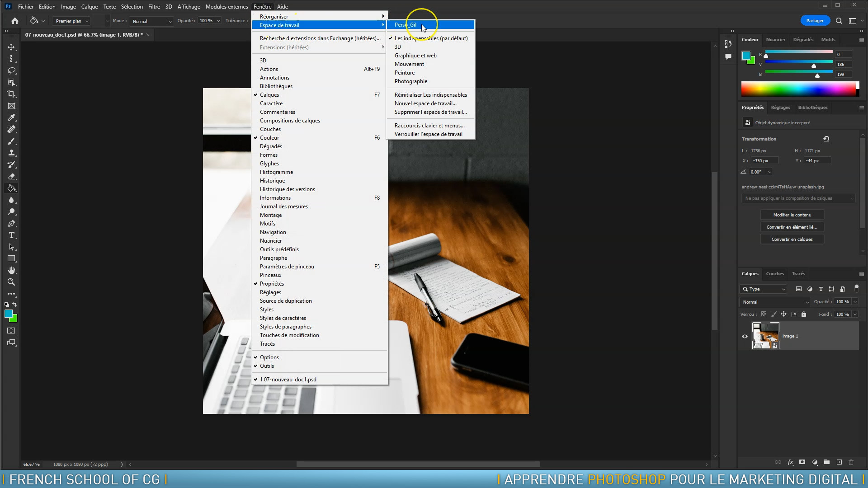Open the Filtre menu
Image resolution: width=868 pixels, height=488 pixels.
coord(154,7)
